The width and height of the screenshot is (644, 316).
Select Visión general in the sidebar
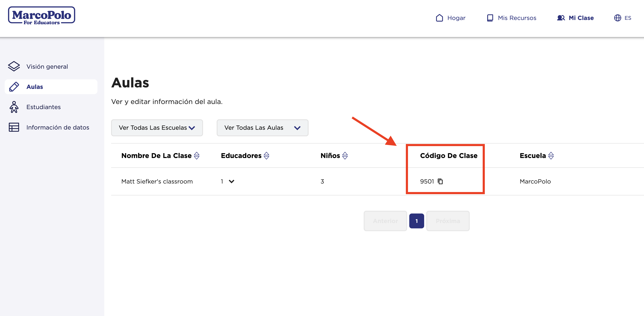click(51, 66)
